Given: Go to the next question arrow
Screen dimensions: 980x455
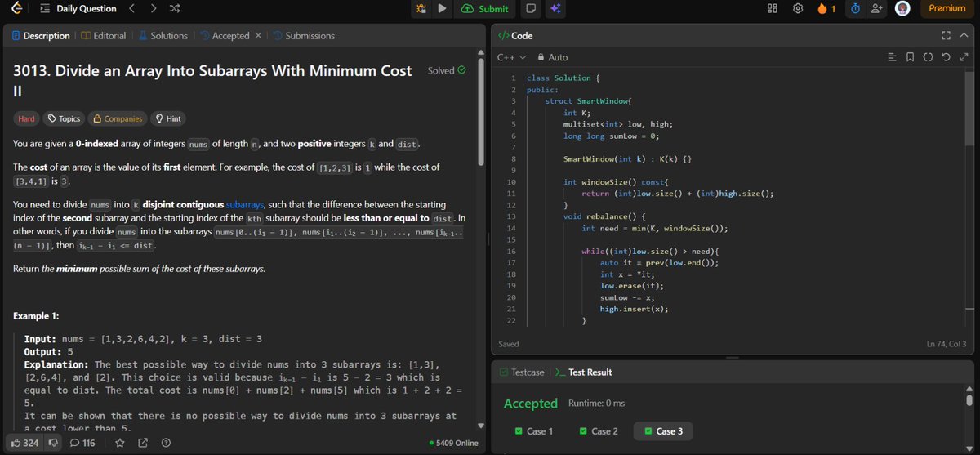Looking at the screenshot, I should (x=154, y=9).
